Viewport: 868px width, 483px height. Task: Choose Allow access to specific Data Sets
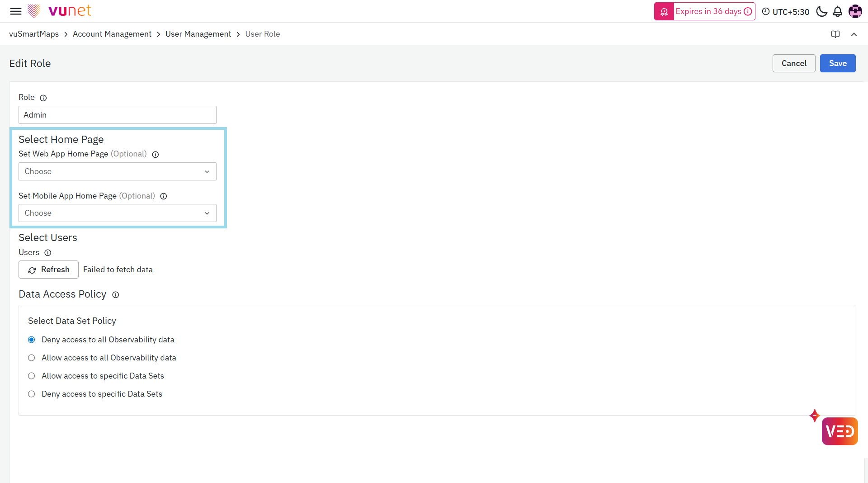pyautogui.click(x=32, y=376)
